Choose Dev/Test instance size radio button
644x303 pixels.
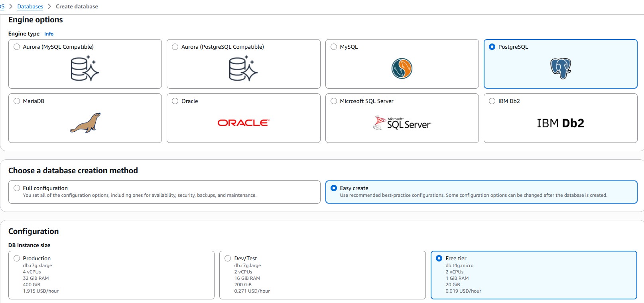[x=228, y=258]
